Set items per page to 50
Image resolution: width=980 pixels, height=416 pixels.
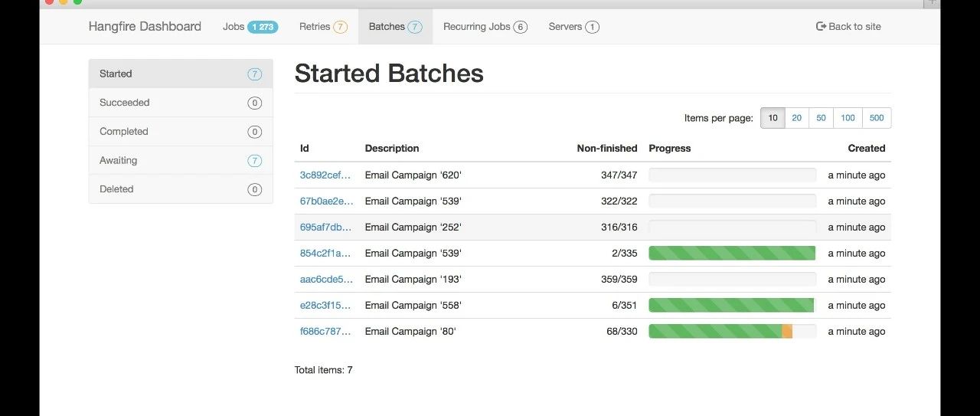(x=821, y=118)
